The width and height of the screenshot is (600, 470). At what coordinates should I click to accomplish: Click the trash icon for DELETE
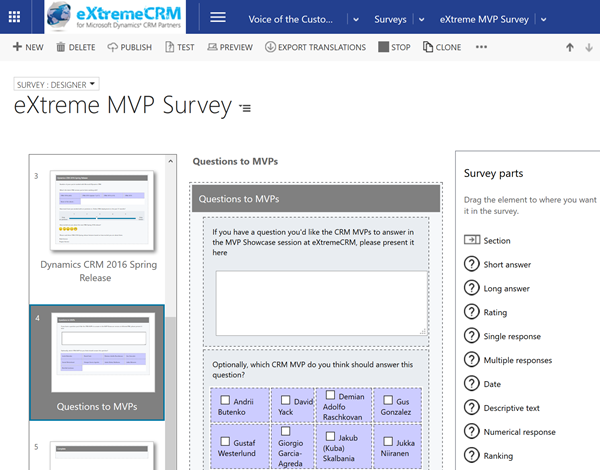pos(60,47)
